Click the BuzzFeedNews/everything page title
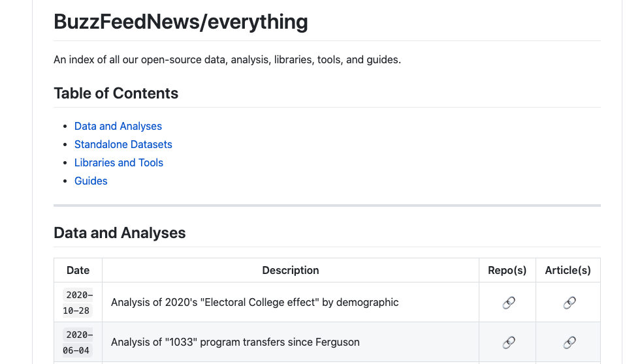 (x=180, y=22)
